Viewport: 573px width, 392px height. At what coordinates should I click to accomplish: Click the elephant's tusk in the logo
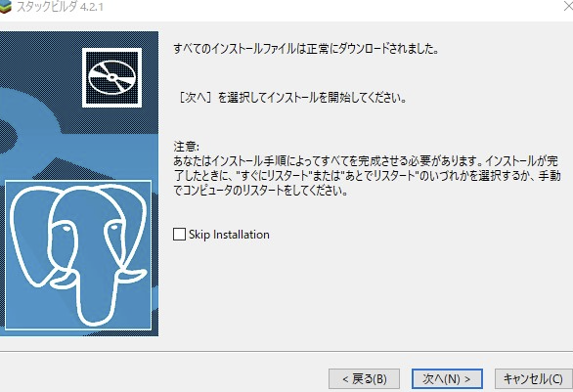click(133, 276)
